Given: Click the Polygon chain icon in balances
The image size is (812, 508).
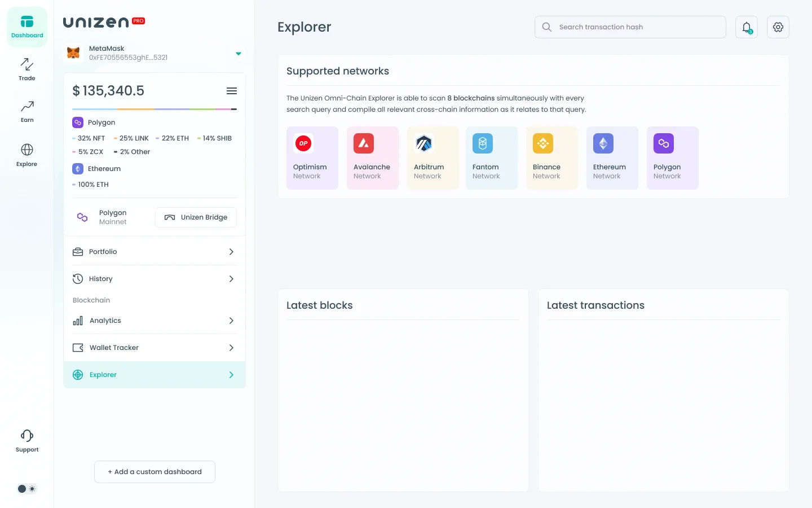Looking at the screenshot, I should coord(78,122).
